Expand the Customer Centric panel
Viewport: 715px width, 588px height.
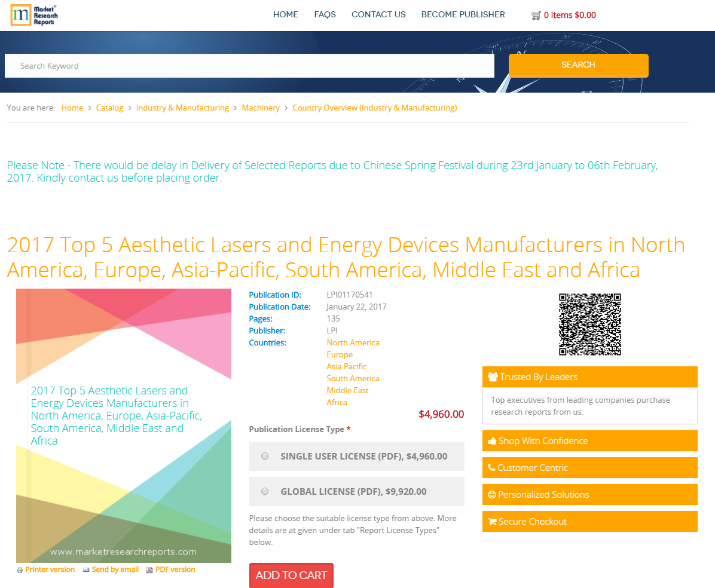[590, 468]
